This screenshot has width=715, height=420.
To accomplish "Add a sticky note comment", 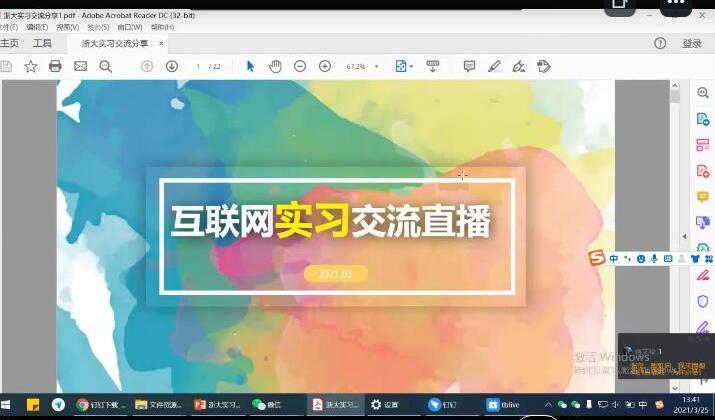I will 469,66.
